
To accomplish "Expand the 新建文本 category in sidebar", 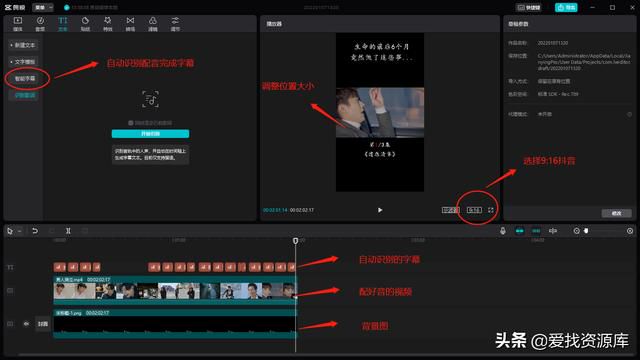I will [x=23, y=45].
